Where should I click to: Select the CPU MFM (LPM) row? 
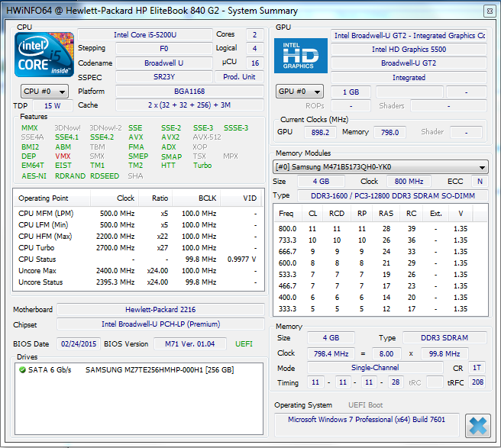pyautogui.click(x=138, y=213)
